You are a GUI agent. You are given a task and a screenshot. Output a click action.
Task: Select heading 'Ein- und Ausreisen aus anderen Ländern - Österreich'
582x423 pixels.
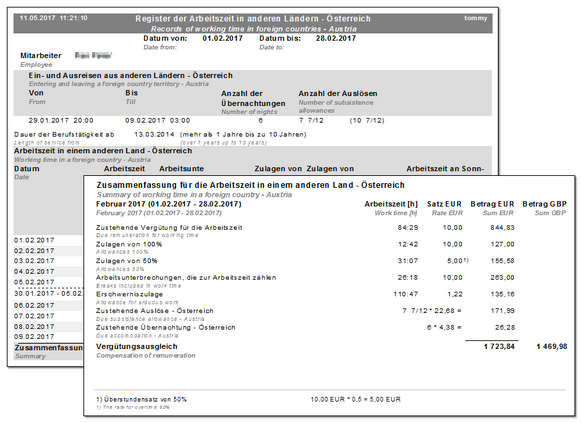point(131,75)
